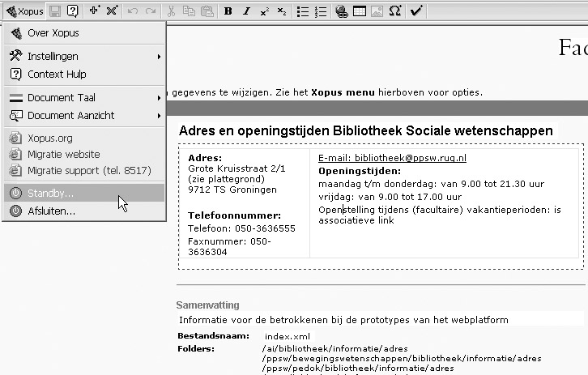Open the Document Aanzicht submenu
Viewport: 588px width, 375px height.
(84, 116)
